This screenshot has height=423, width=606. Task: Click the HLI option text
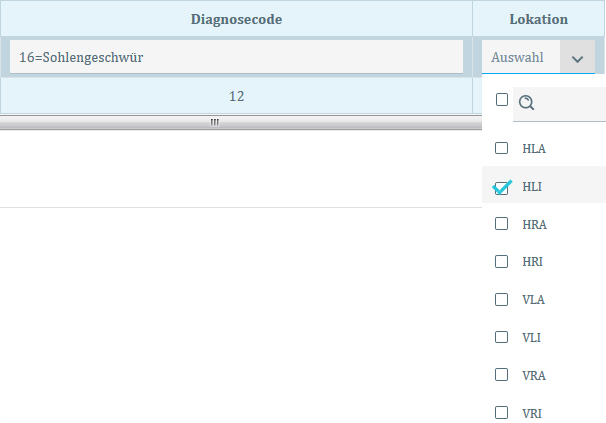[x=532, y=187]
